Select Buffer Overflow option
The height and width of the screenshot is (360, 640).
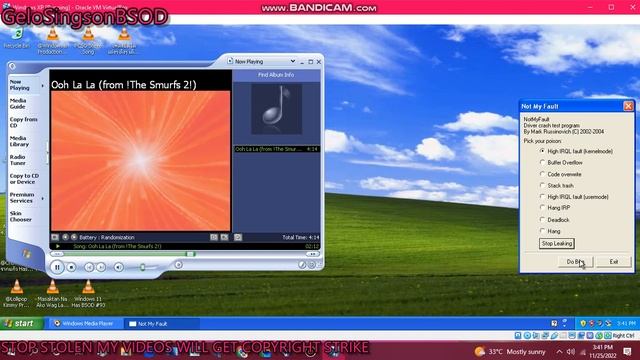(542, 162)
